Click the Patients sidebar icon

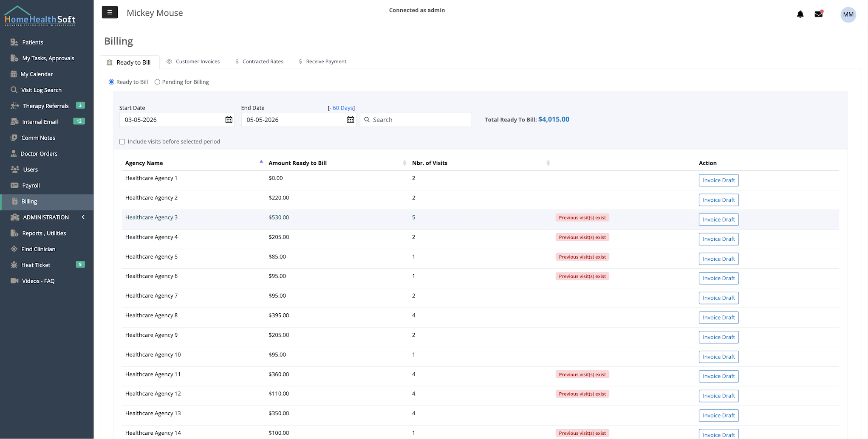[x=14, y=42]
